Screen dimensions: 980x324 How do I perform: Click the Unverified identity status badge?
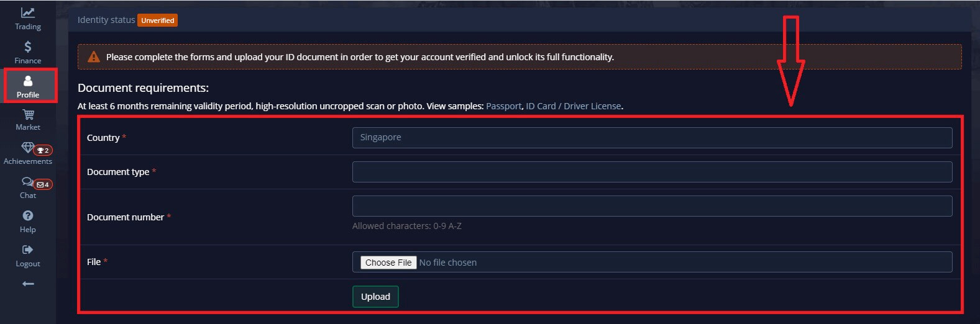(158, 20)
